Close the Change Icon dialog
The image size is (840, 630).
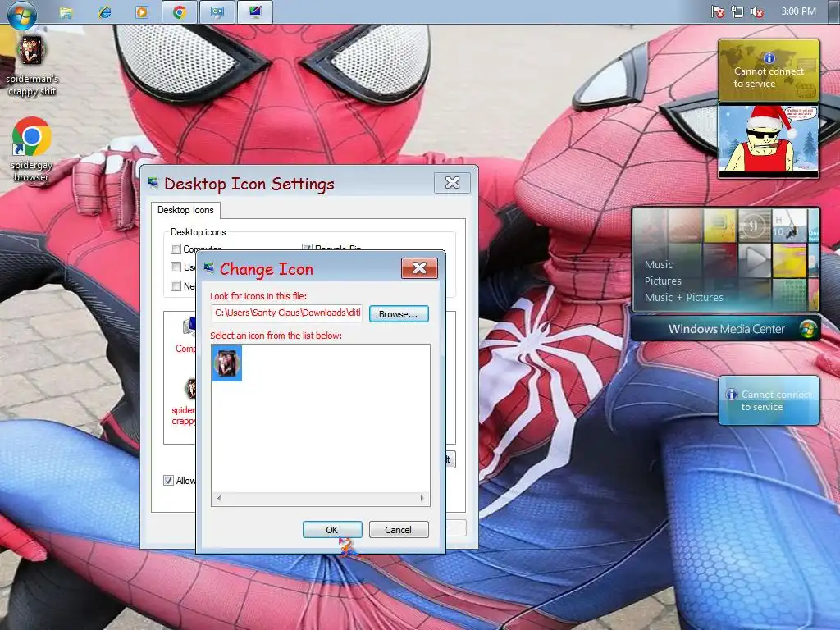pyautogui.click(x=419, y=268)
